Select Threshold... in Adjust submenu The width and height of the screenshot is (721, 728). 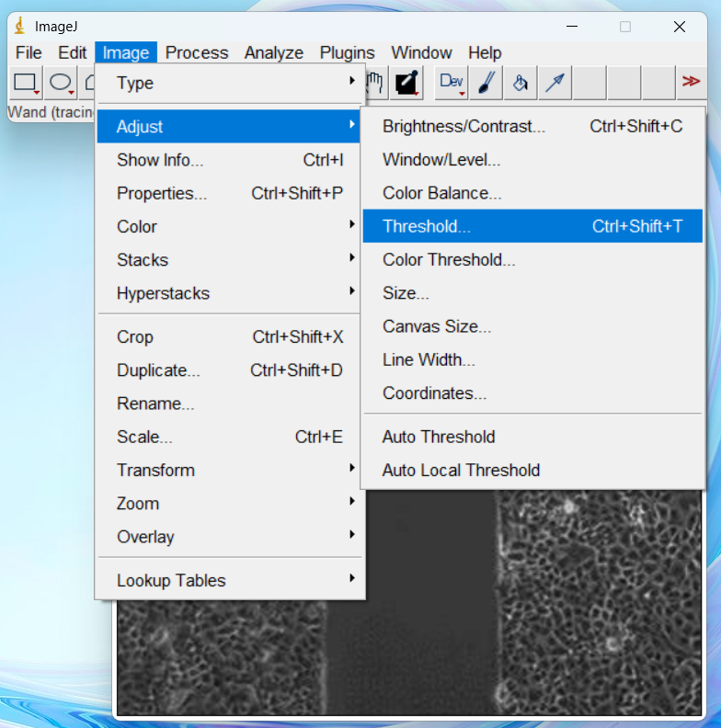(532, 226)
